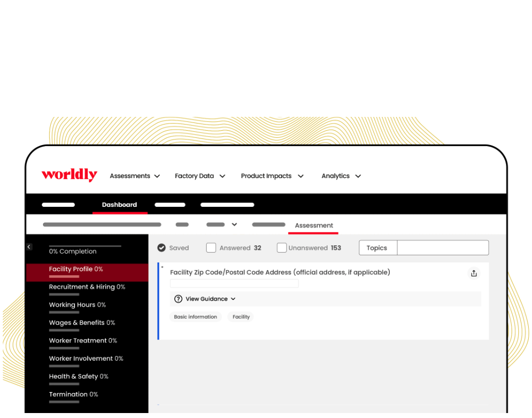Screen dimensions: 532x418
Task: Enable the Unanswered filter checkbox
Action: pyautogui.click(x=281, y=248)
